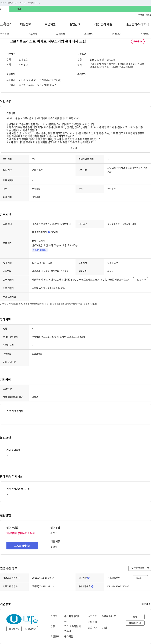
Task: Click the 건물 청소원 job type cell
Action: tap(37, 170)
